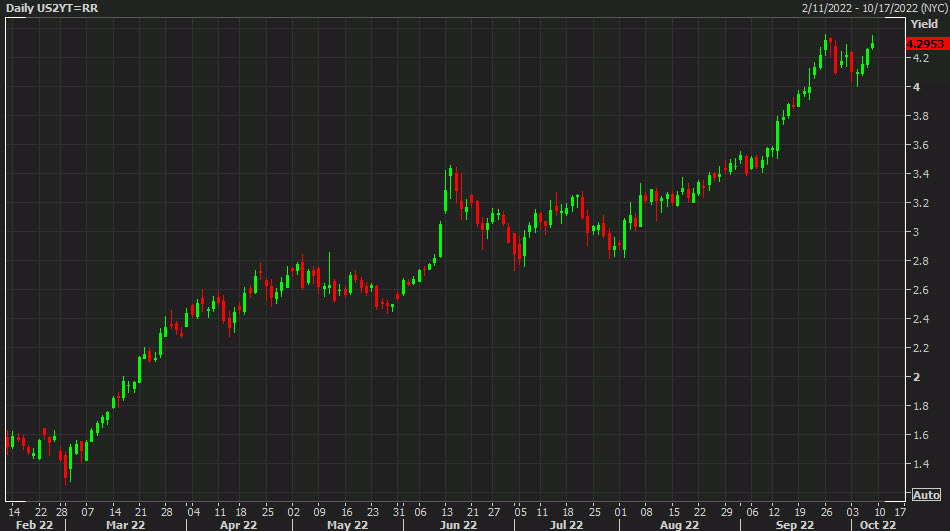950x531 pixels.
Task: Click the "Yield" axis heading
Action: pyautogui.click(x=925, y=24)
